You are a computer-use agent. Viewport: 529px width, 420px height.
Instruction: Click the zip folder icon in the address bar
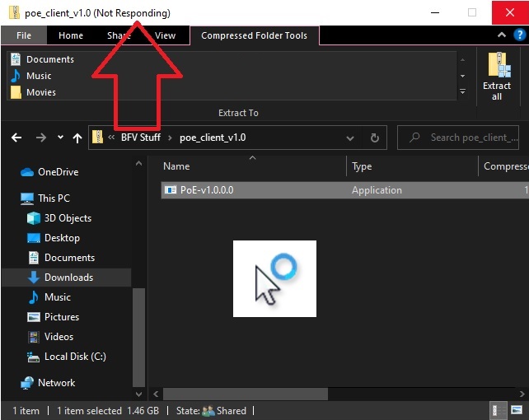(97, 138)
